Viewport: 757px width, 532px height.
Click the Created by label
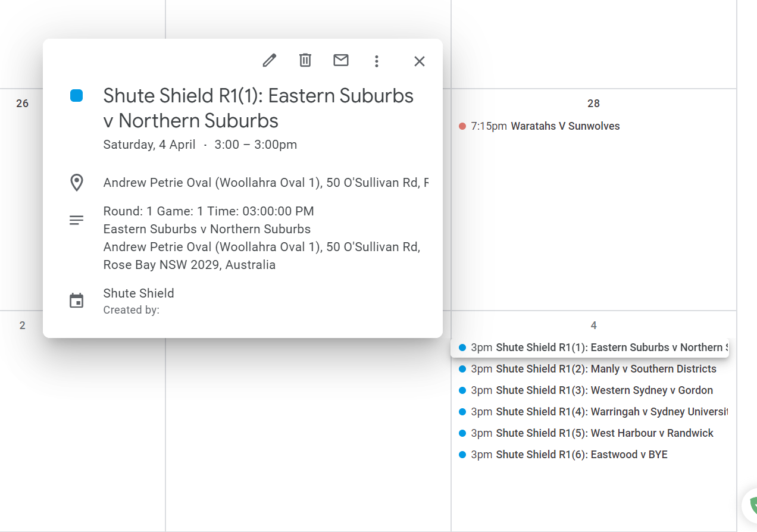click(x=132, y=310)
